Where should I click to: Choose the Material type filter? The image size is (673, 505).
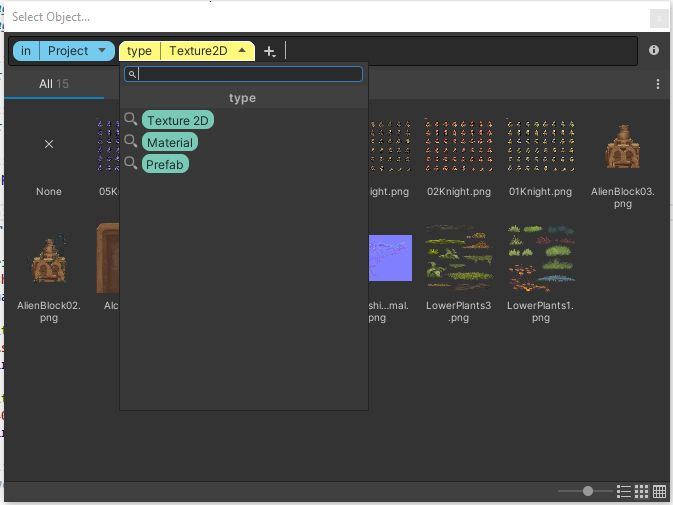[x=169, y=142]
